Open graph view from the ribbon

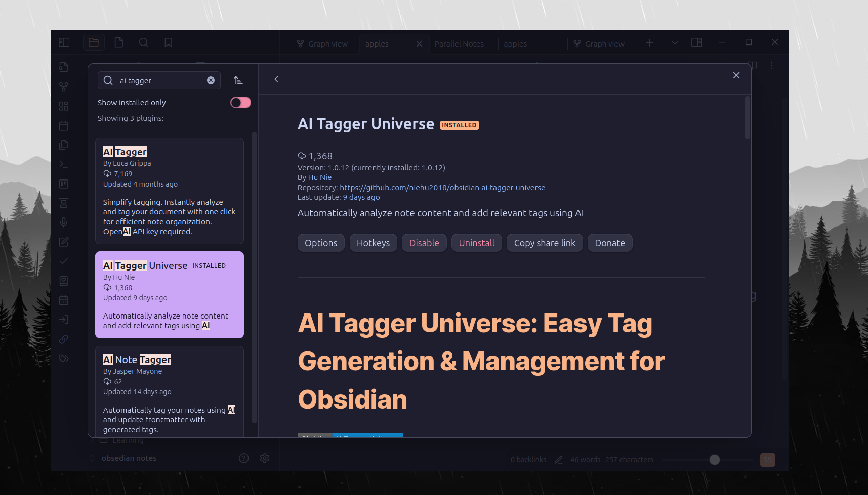(x=64, y=86)
